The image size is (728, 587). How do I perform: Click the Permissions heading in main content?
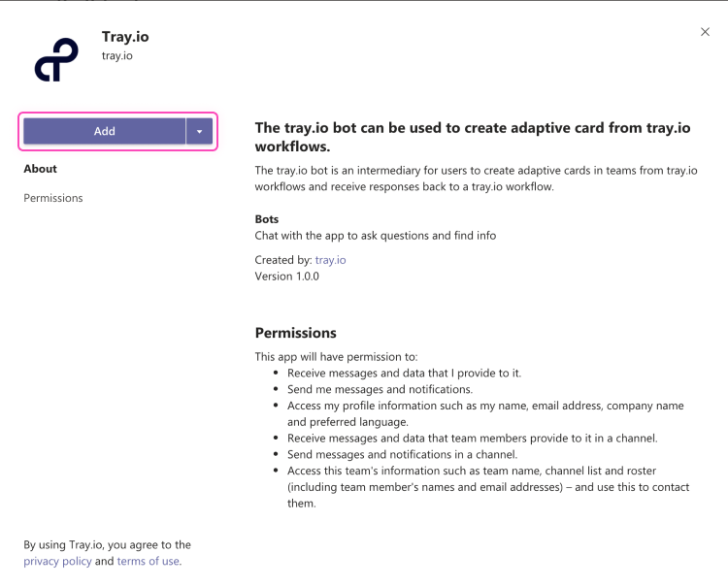(295, 333)
